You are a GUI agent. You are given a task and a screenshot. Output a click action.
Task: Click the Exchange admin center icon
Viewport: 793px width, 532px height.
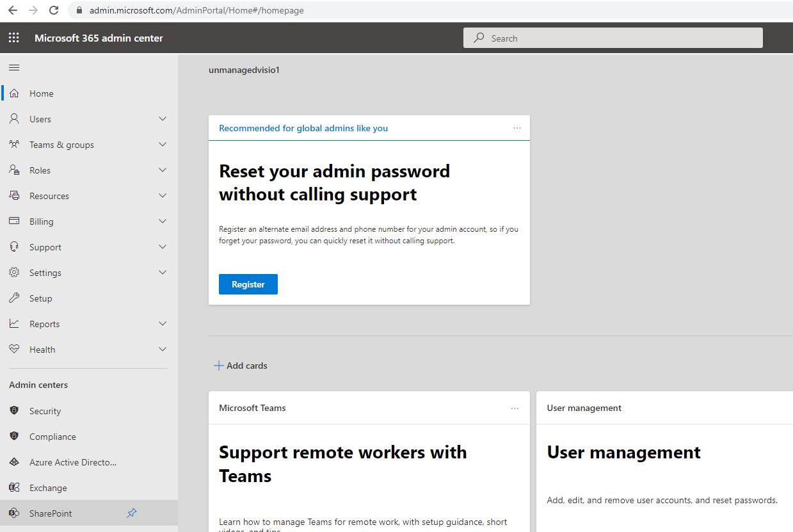tap(14, 487)
